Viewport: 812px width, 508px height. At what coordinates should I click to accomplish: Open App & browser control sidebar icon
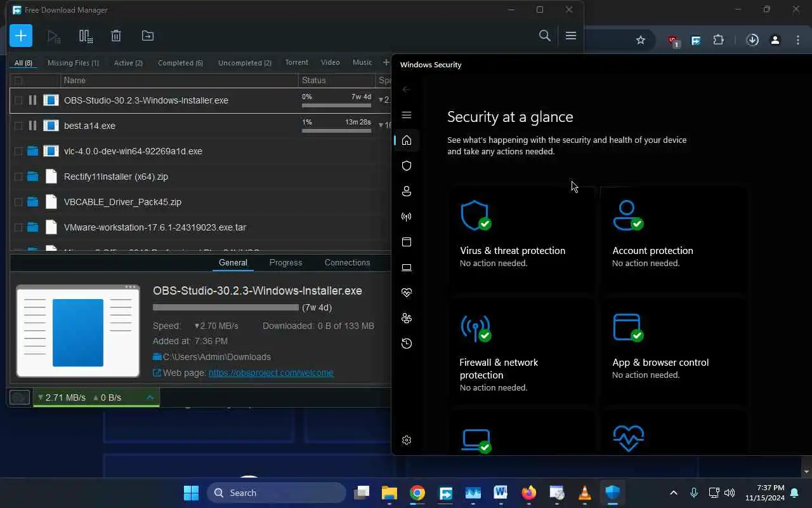[407, 242]
